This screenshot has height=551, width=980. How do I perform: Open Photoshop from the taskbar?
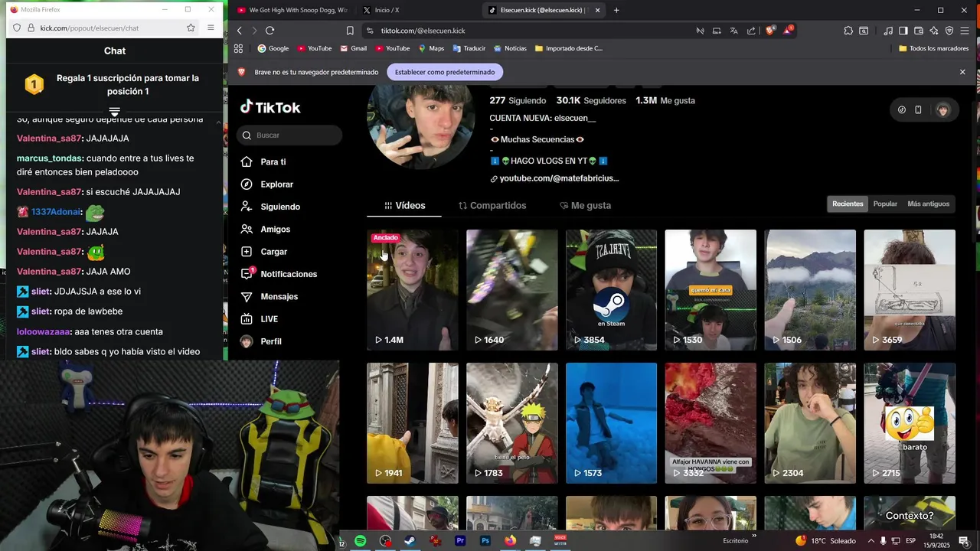[485, 541]
